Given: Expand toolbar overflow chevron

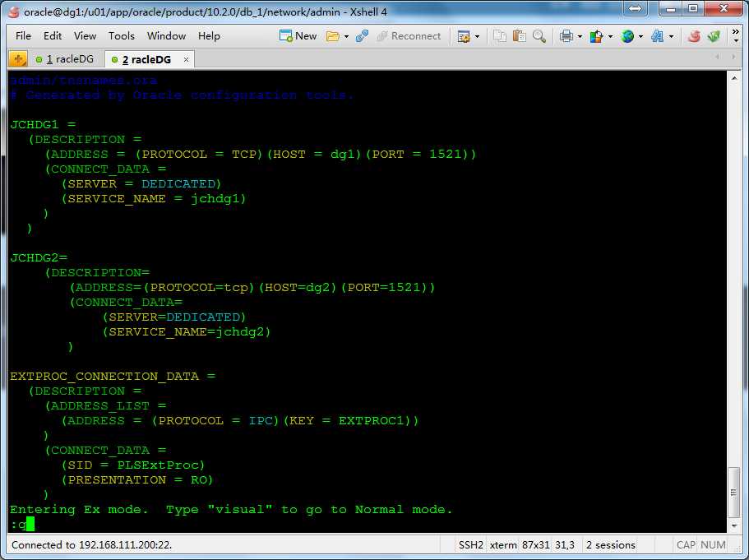Looking at the screenshot, I should (736, 36).
